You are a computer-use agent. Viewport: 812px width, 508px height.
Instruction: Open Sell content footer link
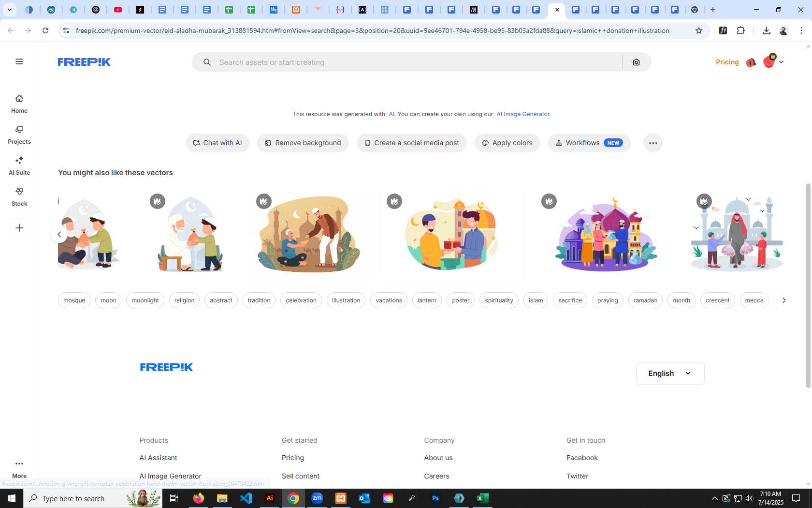point(301,476)
